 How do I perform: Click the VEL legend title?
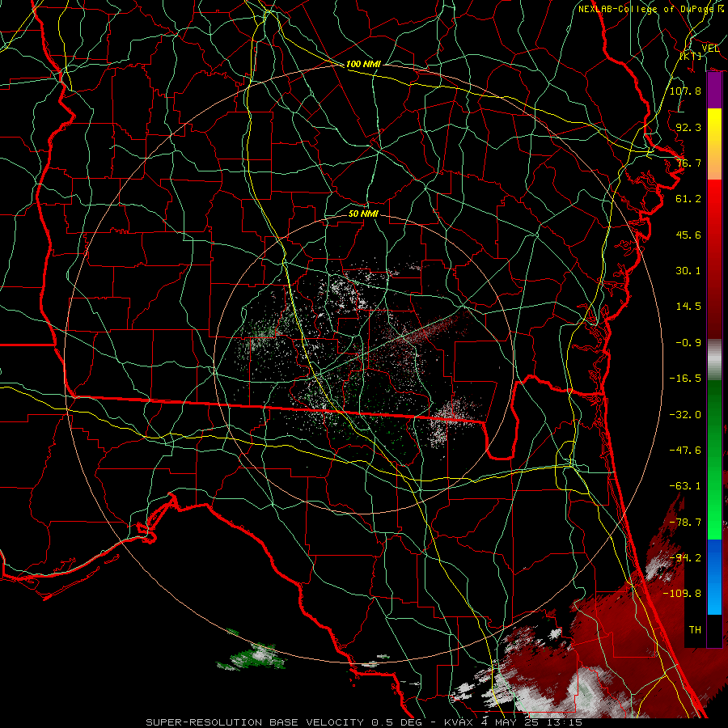[710, 48]
